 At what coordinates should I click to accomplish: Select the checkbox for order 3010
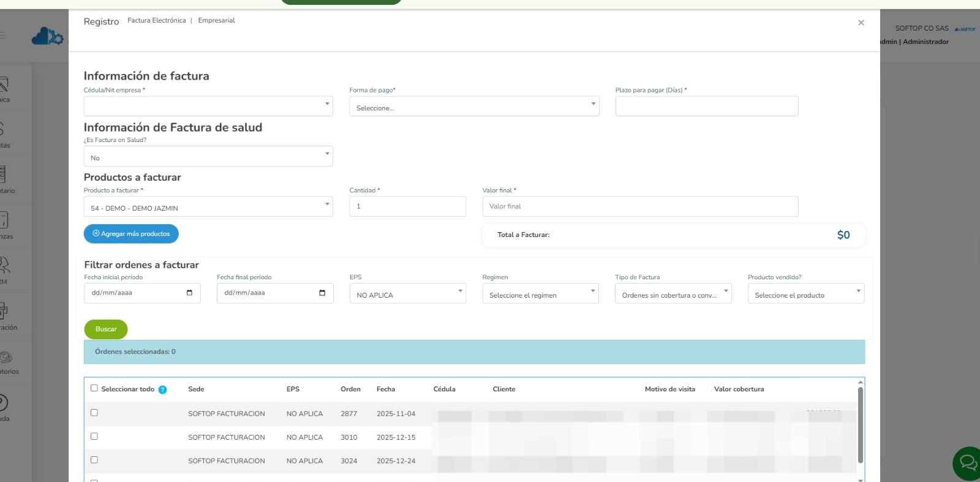click(x=94, y=436)
